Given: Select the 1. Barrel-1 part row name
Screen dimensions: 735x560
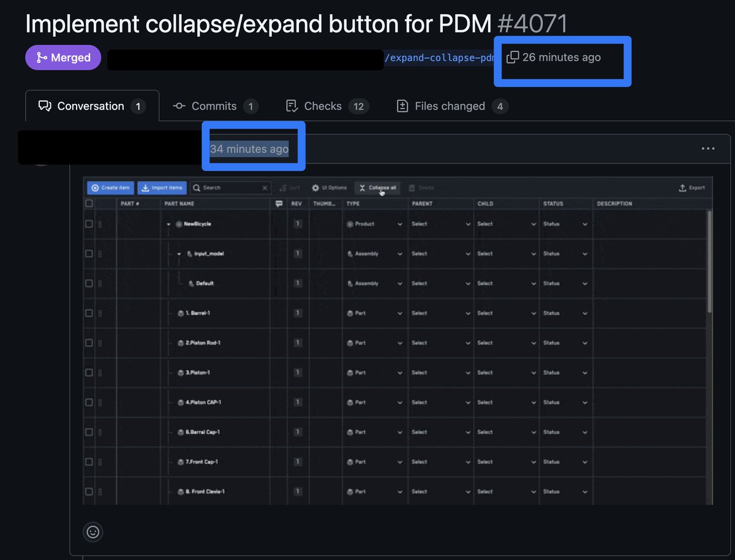Looking at the screenshot, I should (198, 313).
